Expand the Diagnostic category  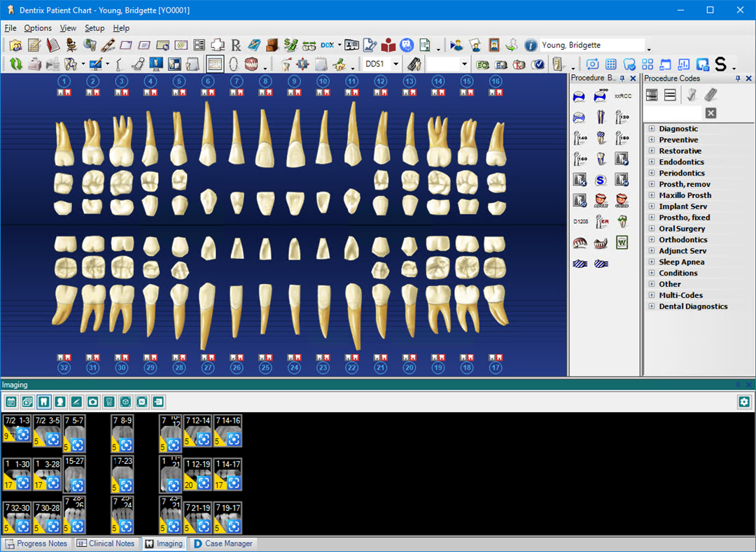[652, 129]
